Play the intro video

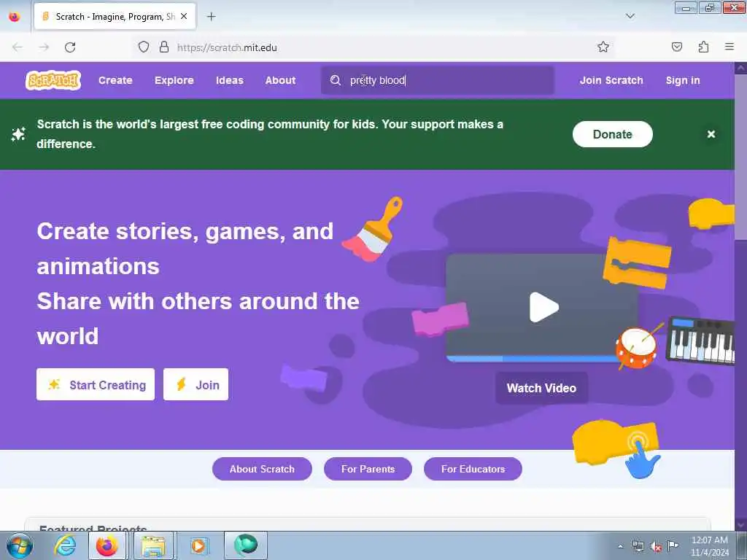543,307
